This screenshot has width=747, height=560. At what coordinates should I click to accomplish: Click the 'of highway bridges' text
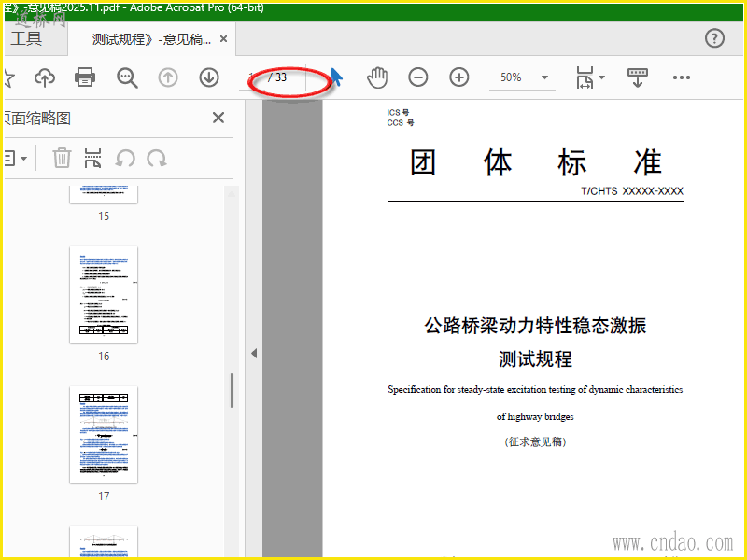coord(535,416)
